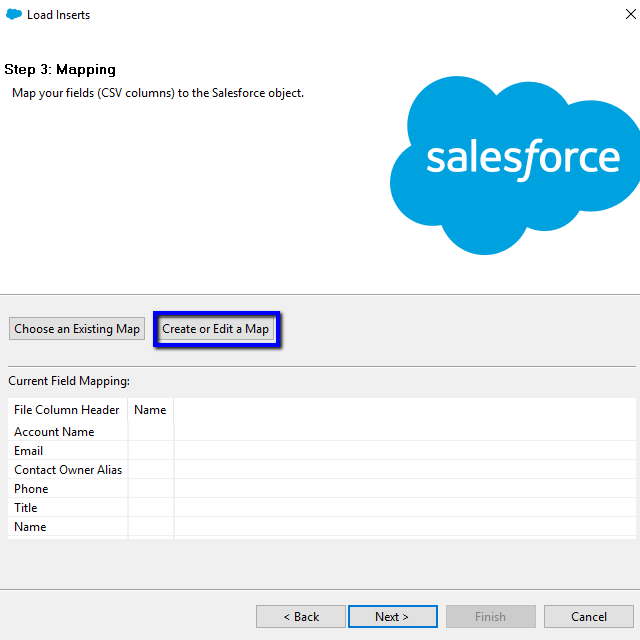Select the Phone row in mapping table
This screenshot has height=640, width=640.
tap(31, 489)
